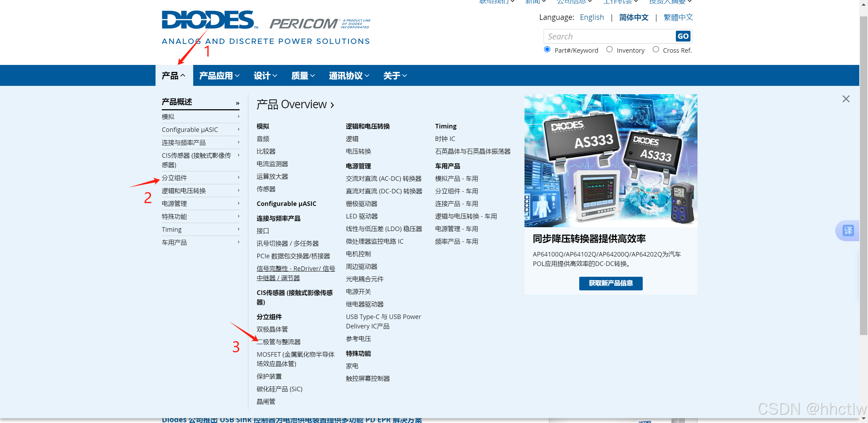The height and width of the screenshot is (423, 868).
Task: Select the Part#/Keyword radio option
Action: pos(547,50)
